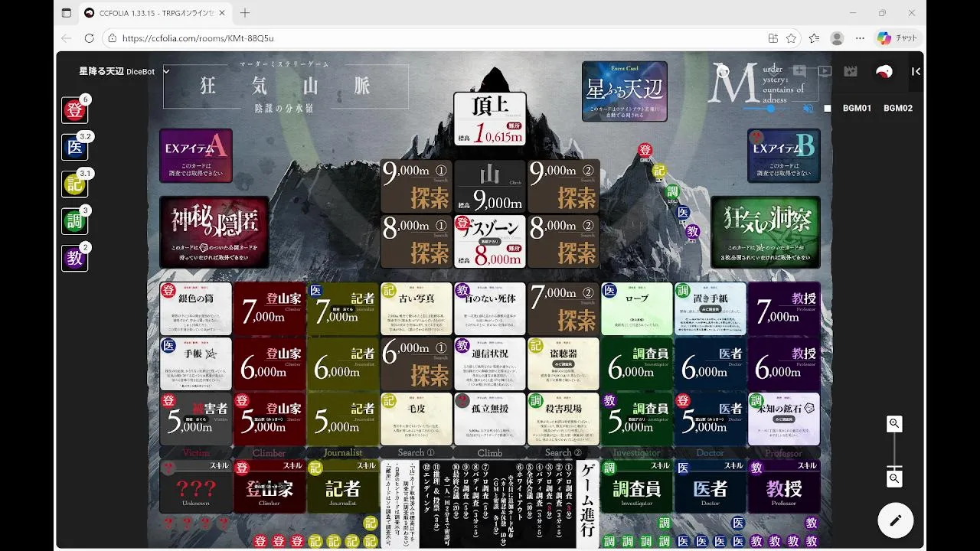The width and height of the screenshot is (980, 551).
Task: Click the 教授 7,000m card
Action: (x=784, y=308)
